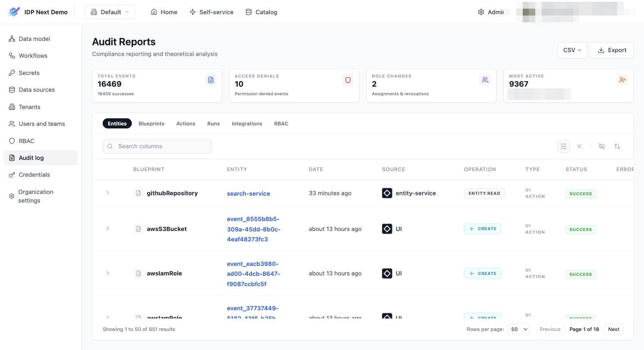Screen dimensions: 644x350
Task: Click SUCCESS status in githubRepository row
Action: point(581,194)
